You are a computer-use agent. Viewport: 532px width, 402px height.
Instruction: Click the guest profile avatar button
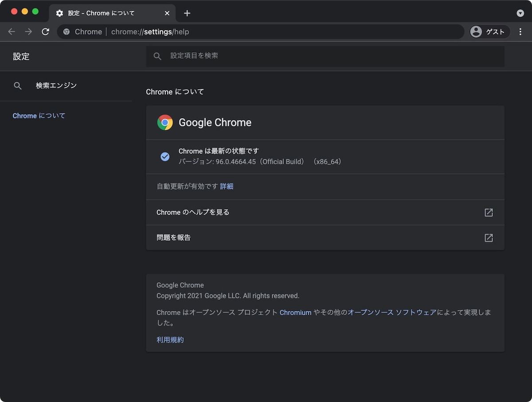coord(489,31)
